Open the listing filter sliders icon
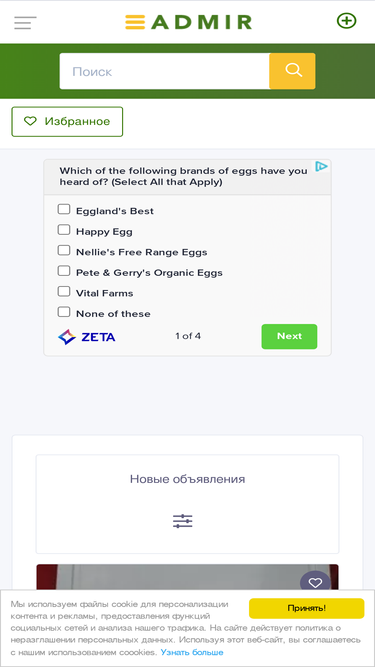The height and width of the screenshot is (667, 375). (x=183, y=521)
